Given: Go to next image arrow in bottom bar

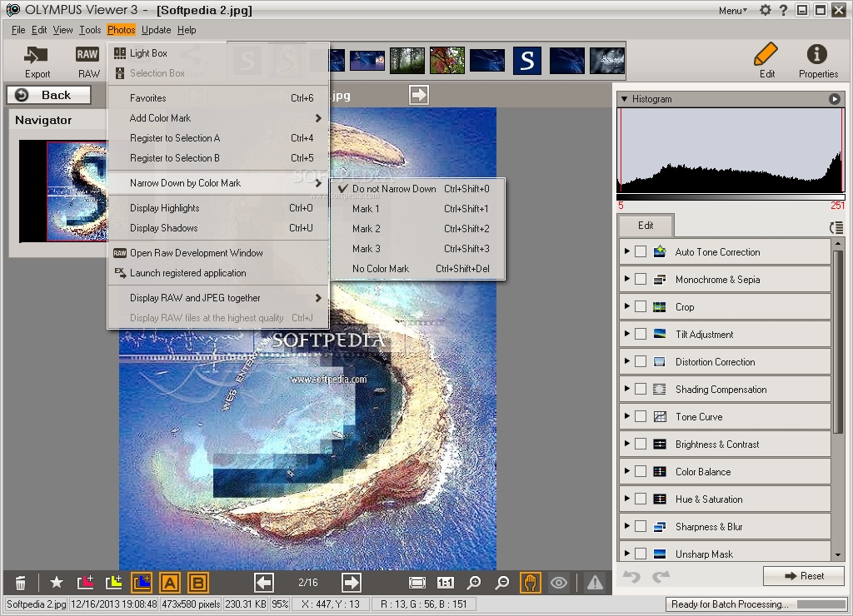Looking at the screenshot, I should pyautogui.click(x=352, y=583).
